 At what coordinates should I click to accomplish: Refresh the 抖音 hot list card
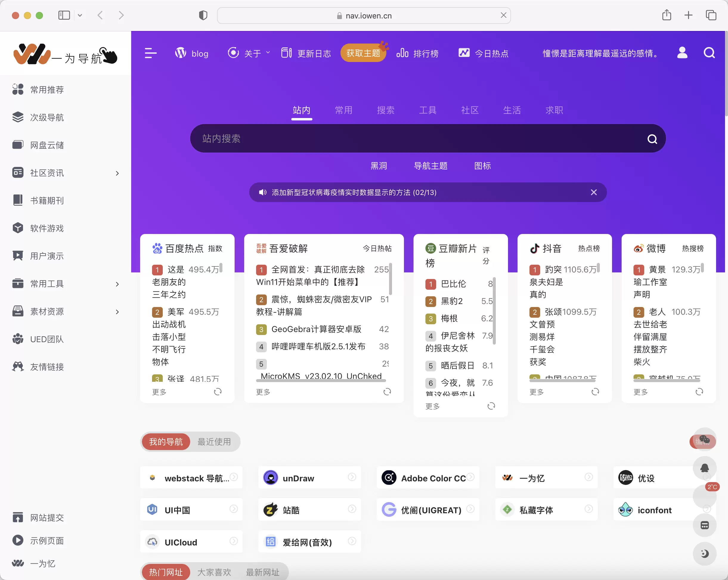point(595,392)
